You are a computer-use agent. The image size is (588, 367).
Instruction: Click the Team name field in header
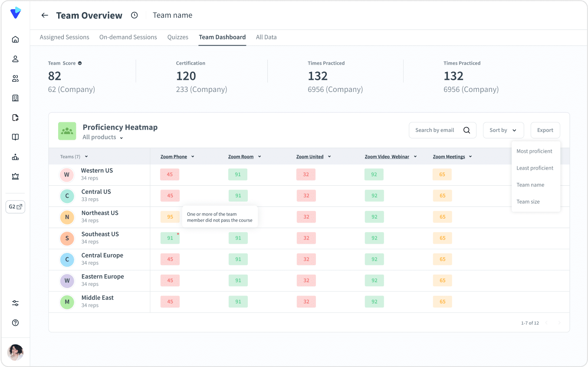point(172,15)
